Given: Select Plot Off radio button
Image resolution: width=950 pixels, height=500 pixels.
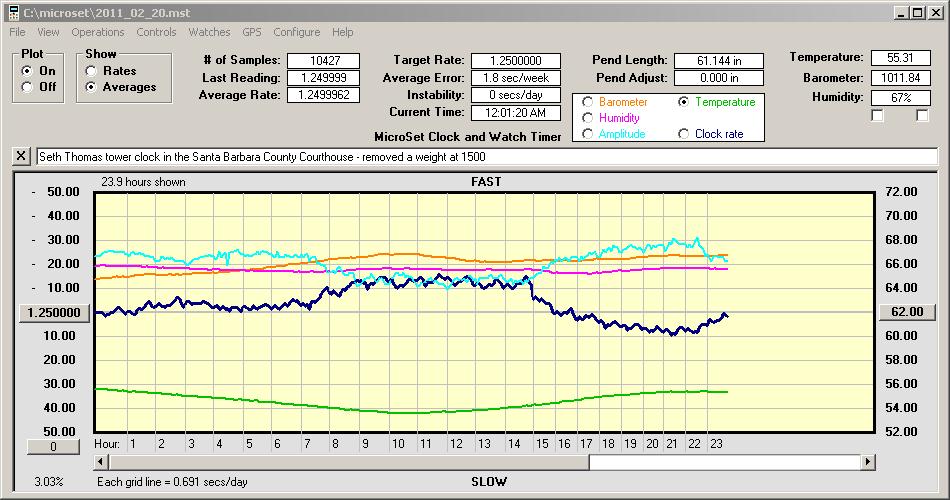Looking at the screenshot, I should [27, 87].
